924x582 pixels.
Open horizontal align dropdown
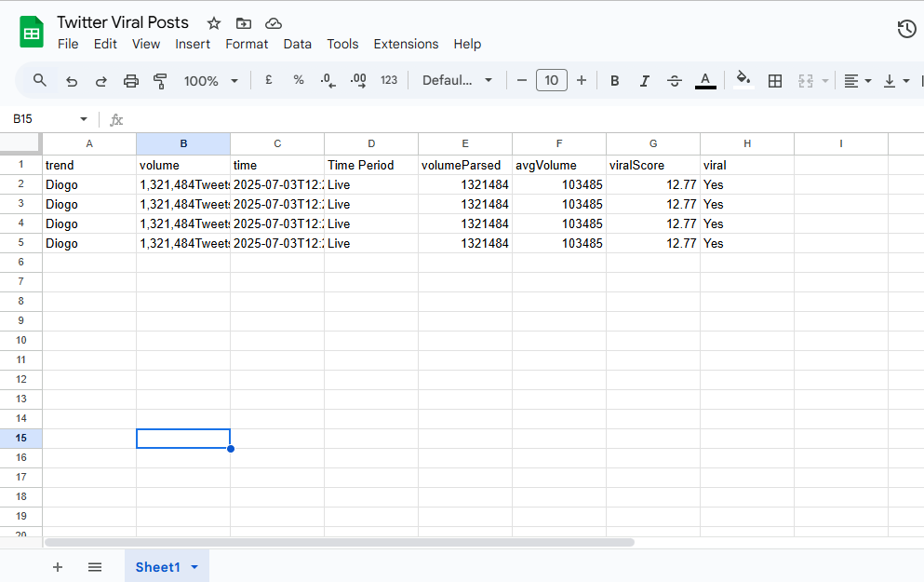(x=857, y=81)
